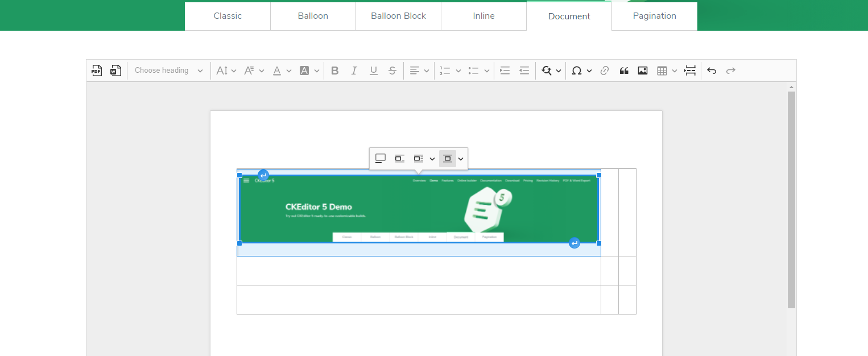Click the editor vertical scrollbar thumb
This screenshot has height=356, width=868.
[x=791, y=200]
